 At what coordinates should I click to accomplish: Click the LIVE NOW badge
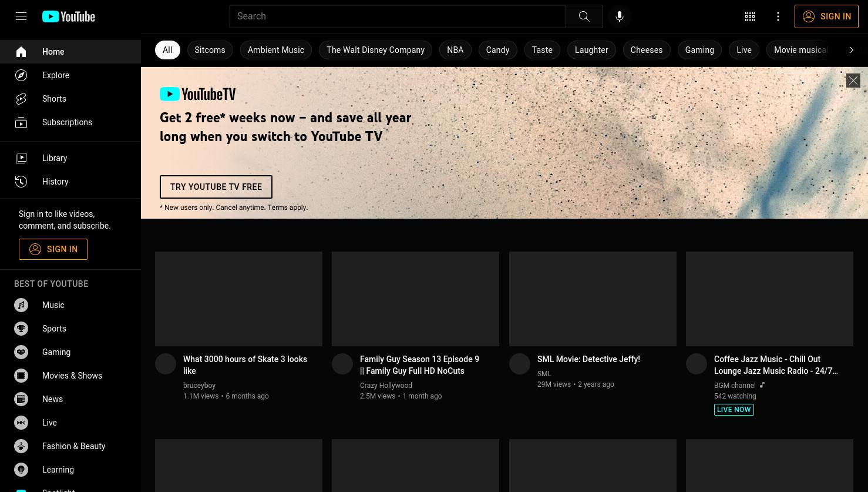coord(734,410)
